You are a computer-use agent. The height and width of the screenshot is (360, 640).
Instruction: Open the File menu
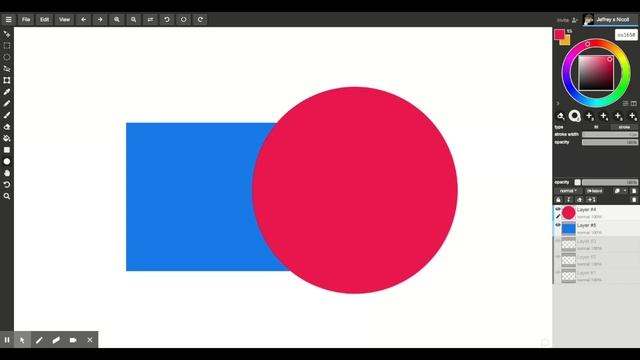pos(26,20)
